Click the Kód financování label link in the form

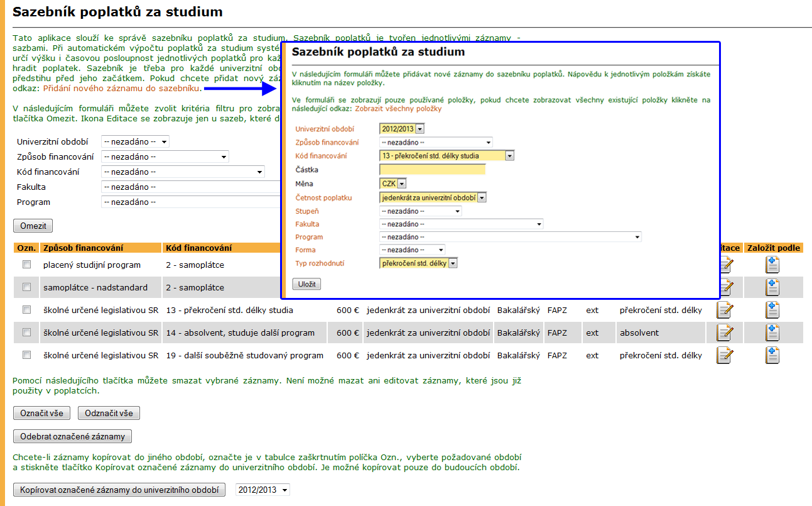[320, 157]
